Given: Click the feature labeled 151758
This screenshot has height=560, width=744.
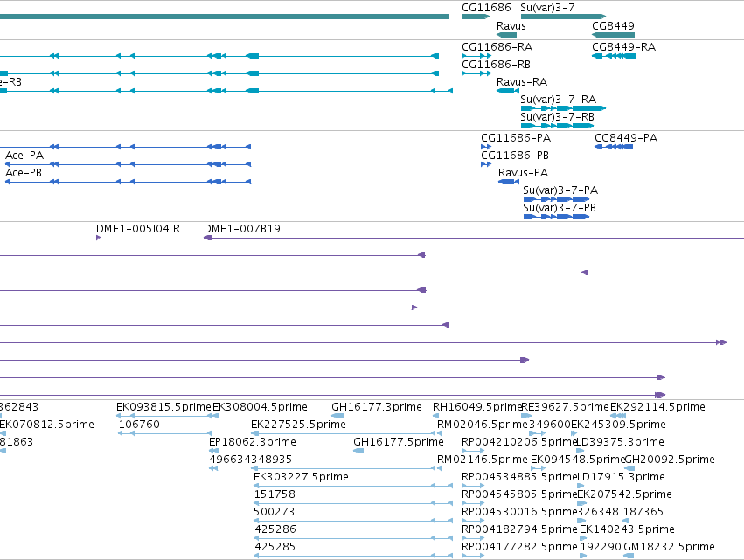Looking at the screenshot, I should click(x=353, y=503).
